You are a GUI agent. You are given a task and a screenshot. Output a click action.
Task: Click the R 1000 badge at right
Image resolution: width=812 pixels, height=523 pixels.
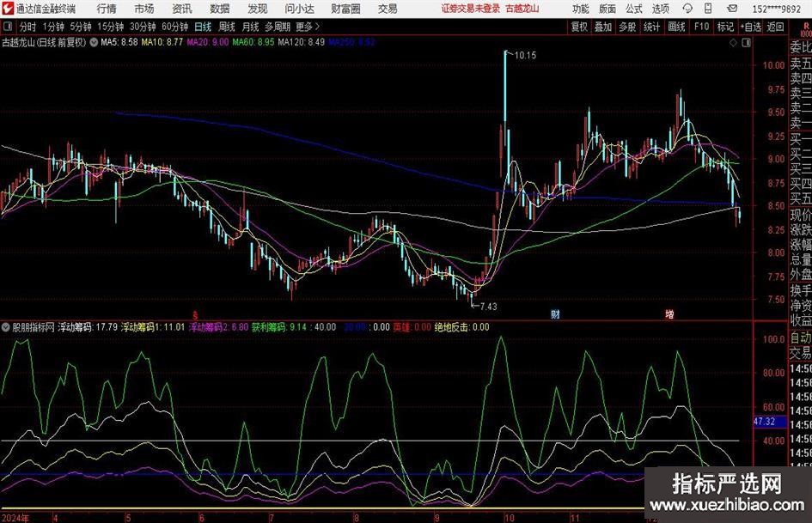(x=806, y=29)
